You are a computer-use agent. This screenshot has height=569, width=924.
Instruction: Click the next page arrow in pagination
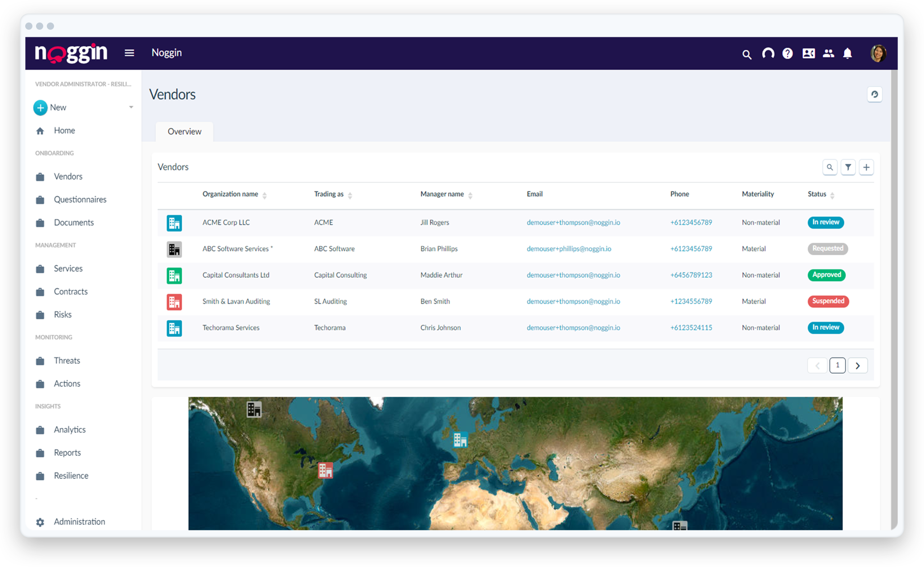(858, 365)
